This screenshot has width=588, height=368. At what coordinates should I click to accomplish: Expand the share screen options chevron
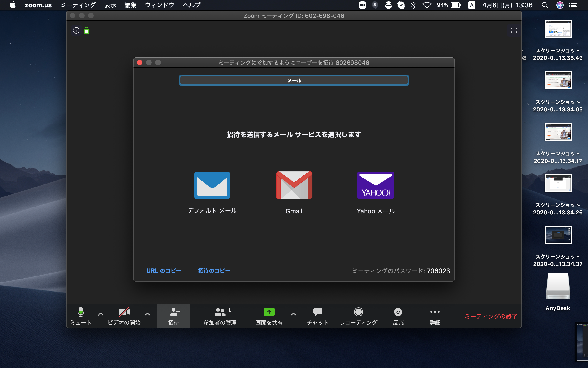coord(294,314)
